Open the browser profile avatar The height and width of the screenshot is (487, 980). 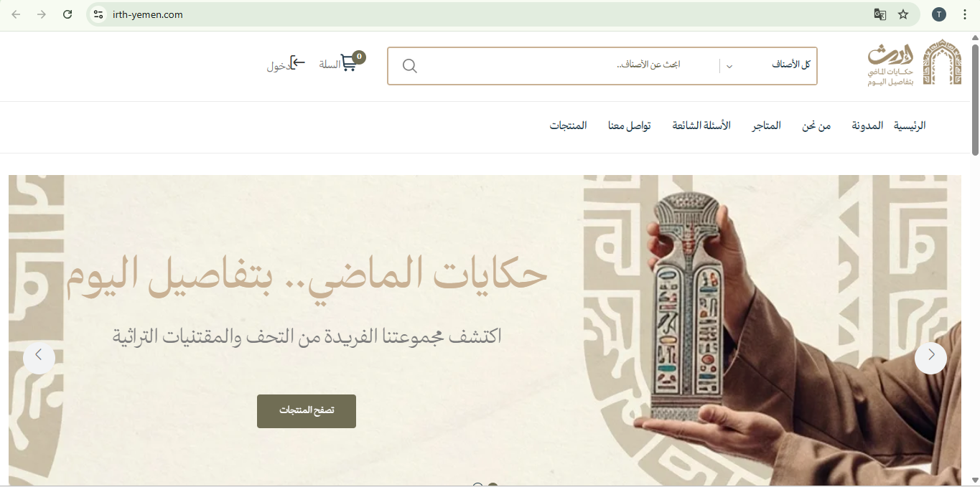pos(939,14)
